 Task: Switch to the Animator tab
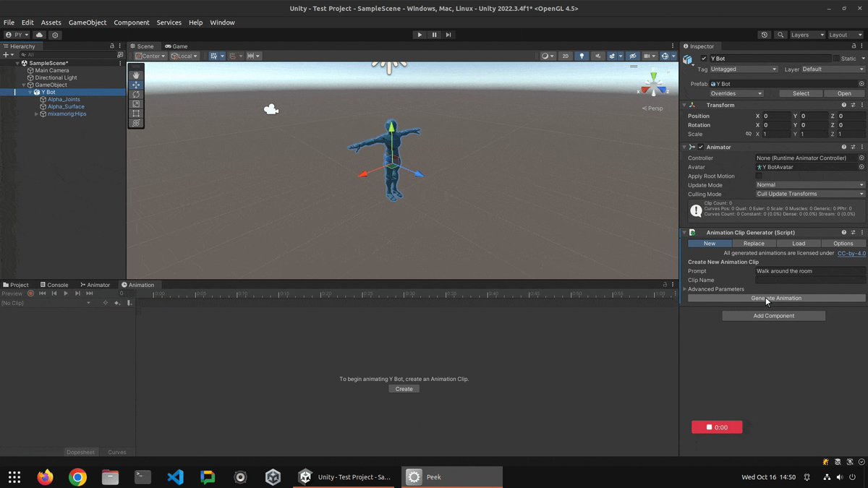tap(95, 285)
